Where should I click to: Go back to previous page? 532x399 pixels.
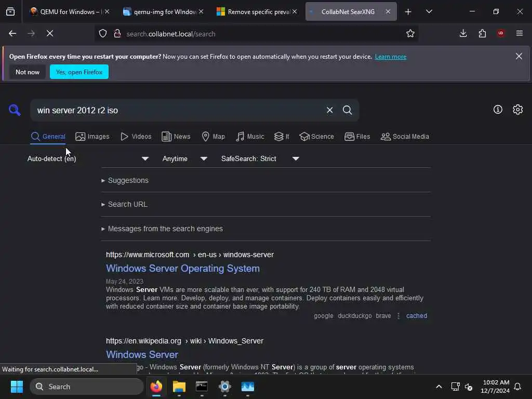[x=12, y=33]
